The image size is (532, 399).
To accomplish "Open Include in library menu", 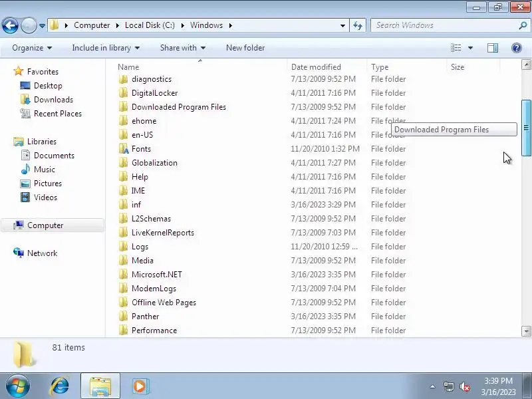I will tap(106, 48).
